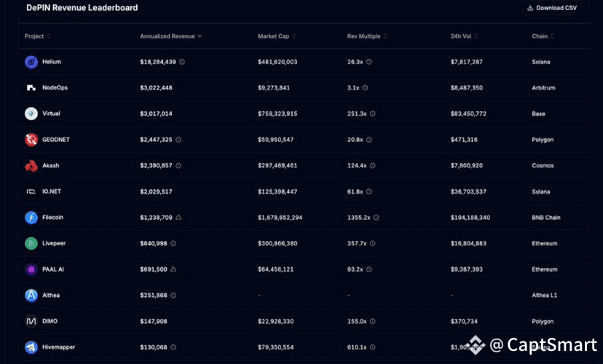
Task: Click the Akash project logo
Action: click(31, 166)
